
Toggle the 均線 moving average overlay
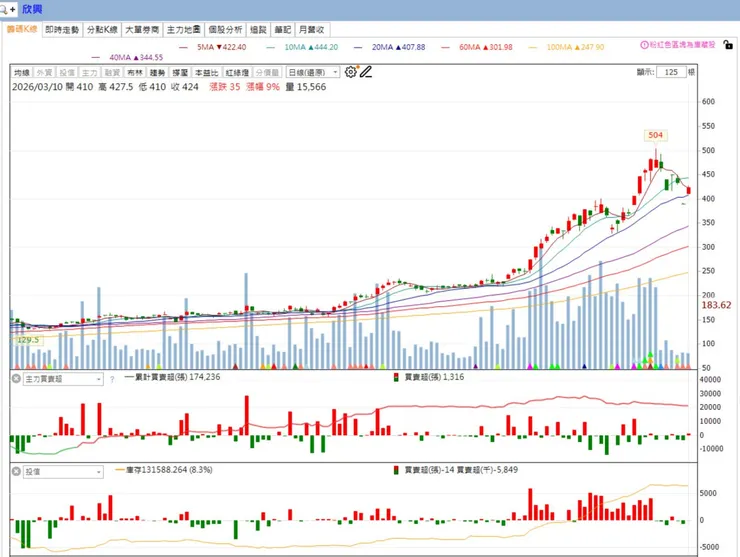[x=22, y=72]
